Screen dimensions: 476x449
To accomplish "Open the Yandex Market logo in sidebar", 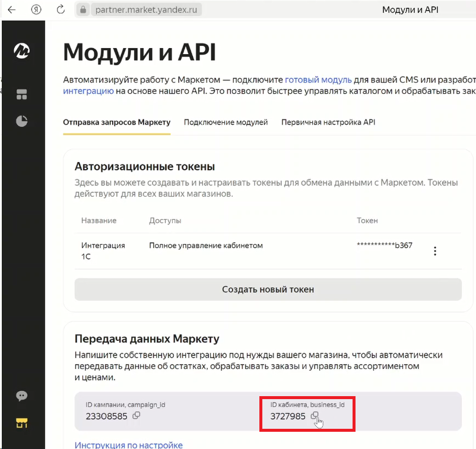I will pos(21,50).
